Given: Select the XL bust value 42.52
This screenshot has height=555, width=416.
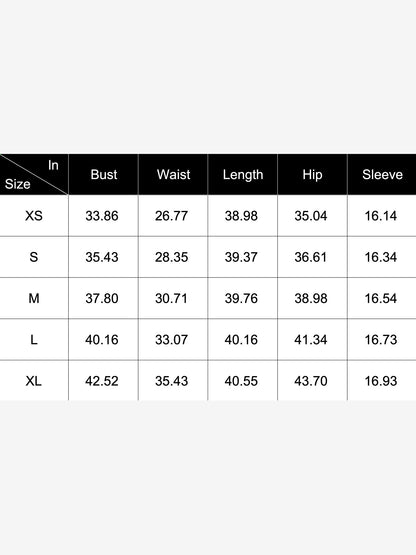Looking at the screenshot, I should [102, 381].
